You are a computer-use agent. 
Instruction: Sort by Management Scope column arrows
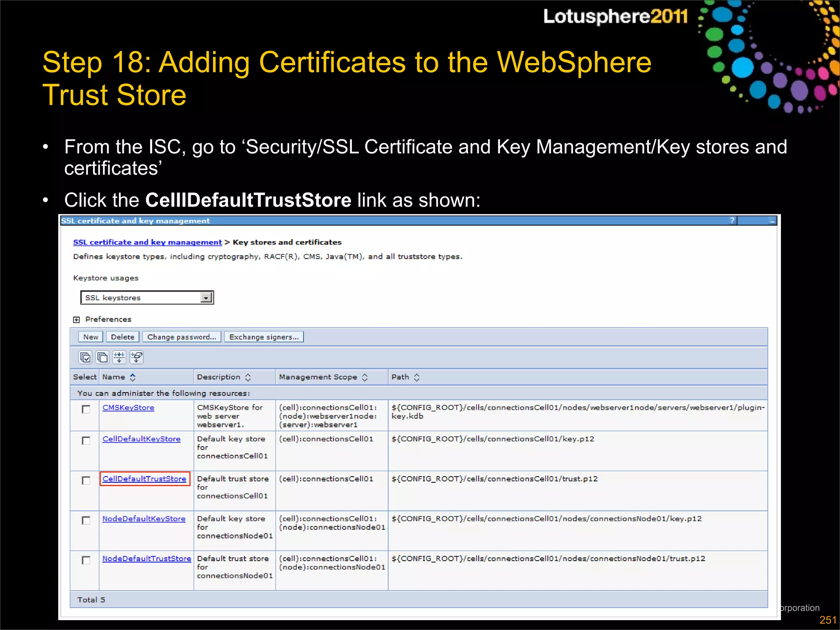[365, 377]
